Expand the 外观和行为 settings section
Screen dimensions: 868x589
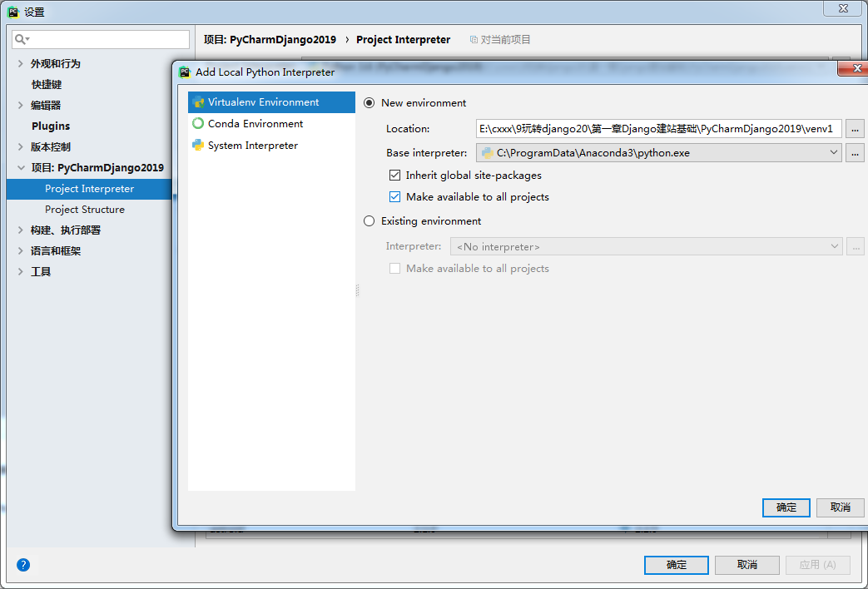pos(21,64)
